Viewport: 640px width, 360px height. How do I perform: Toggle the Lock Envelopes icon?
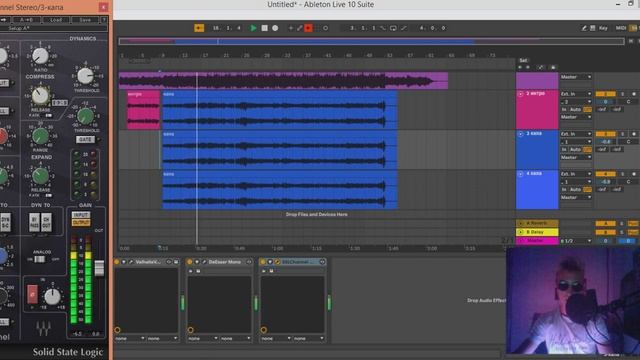coord(553,67)
